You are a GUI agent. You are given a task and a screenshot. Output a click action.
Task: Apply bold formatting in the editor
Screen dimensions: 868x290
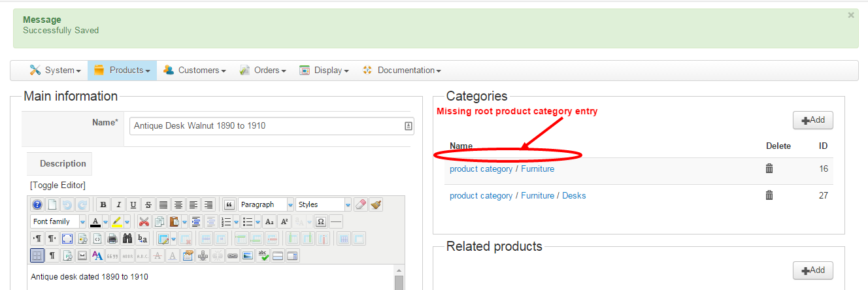tap(103, 204)
